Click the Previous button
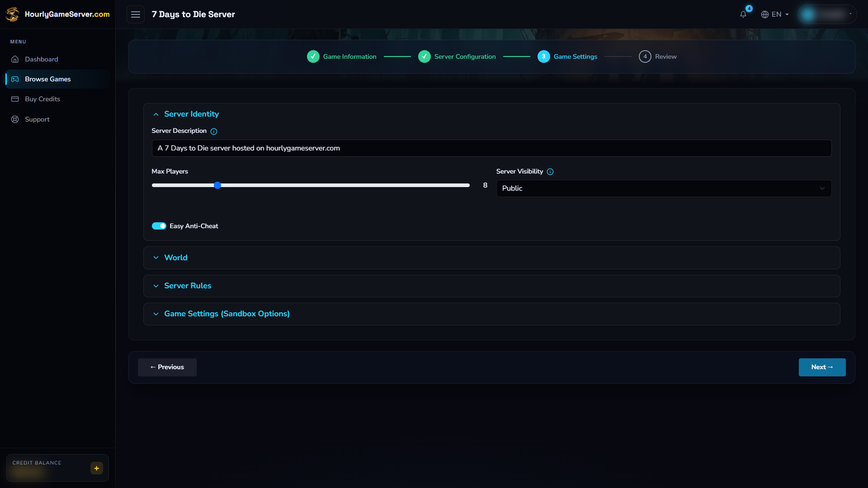Image resolution: width=868 pixels, height=488 pixels. coord(167,367)
